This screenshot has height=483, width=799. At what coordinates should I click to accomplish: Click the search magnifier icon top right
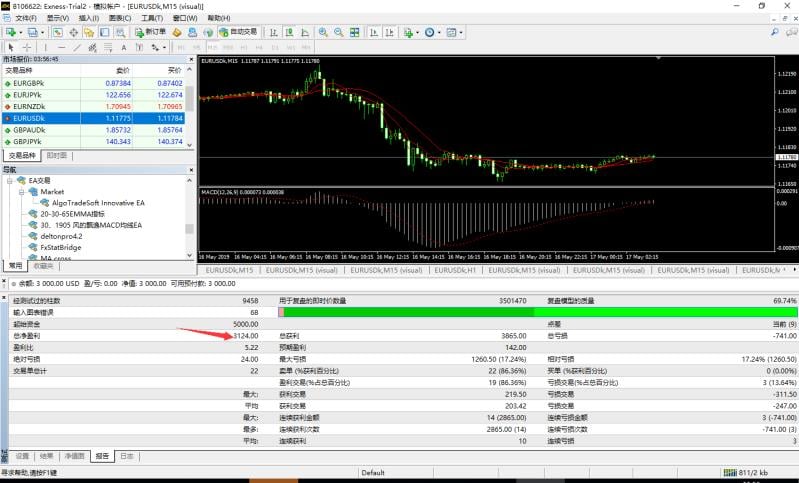[x=775, y=32]
